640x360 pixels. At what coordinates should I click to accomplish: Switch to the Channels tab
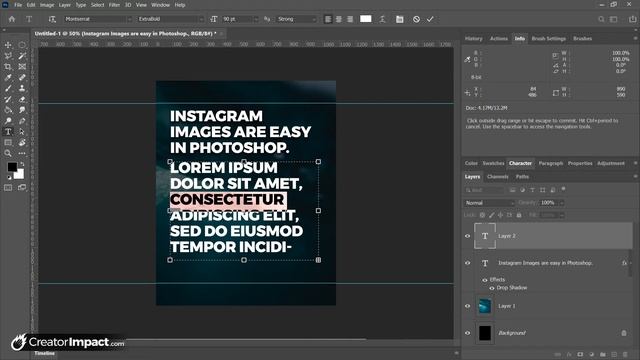point(498,177)
